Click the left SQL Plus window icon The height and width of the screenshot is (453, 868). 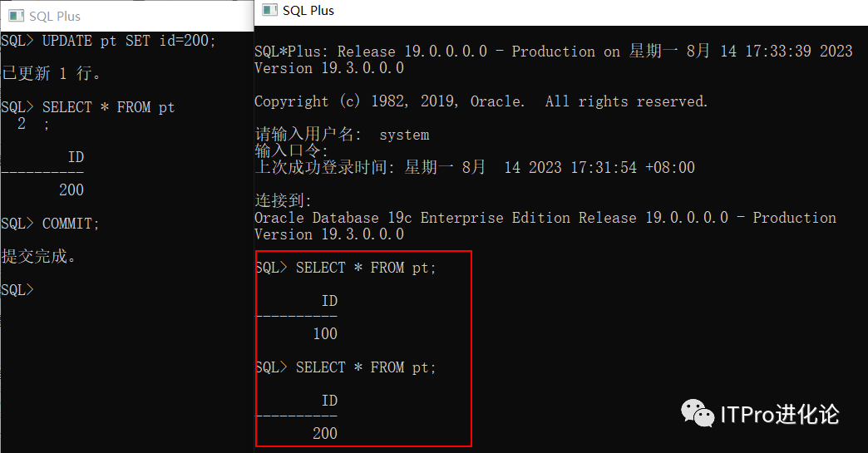16,16
